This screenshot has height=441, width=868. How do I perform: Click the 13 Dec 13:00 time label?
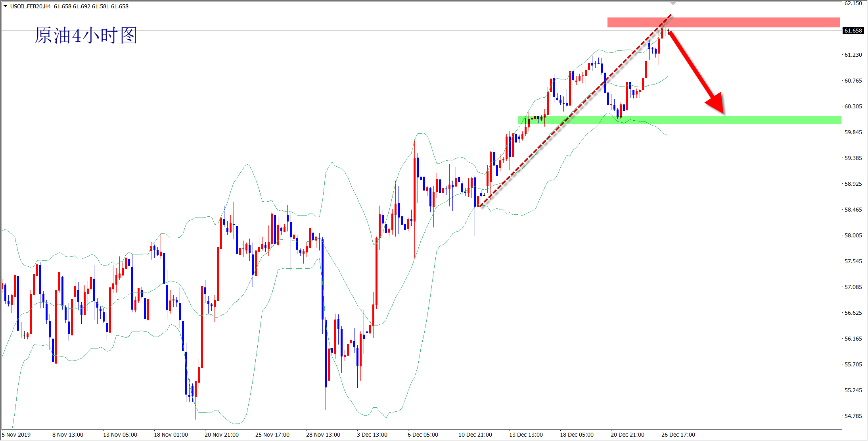click(526, 435)
